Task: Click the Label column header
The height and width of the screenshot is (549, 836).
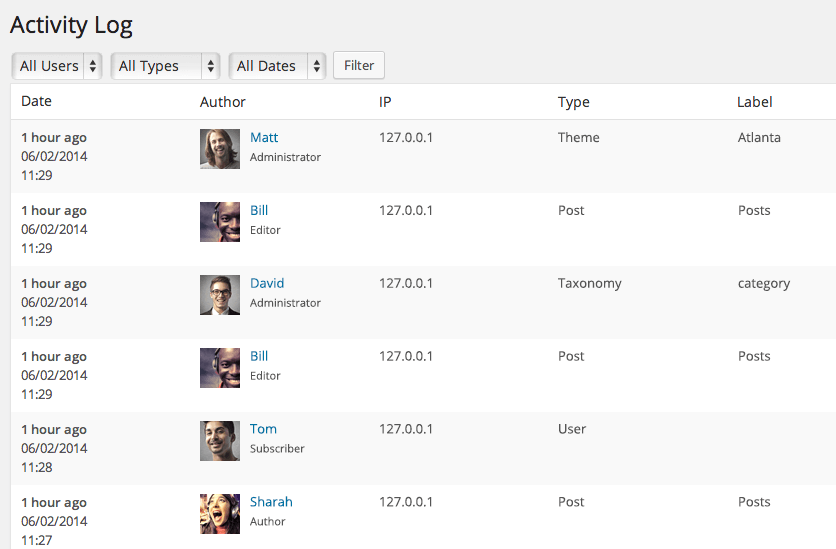Action: click(754, 102)
